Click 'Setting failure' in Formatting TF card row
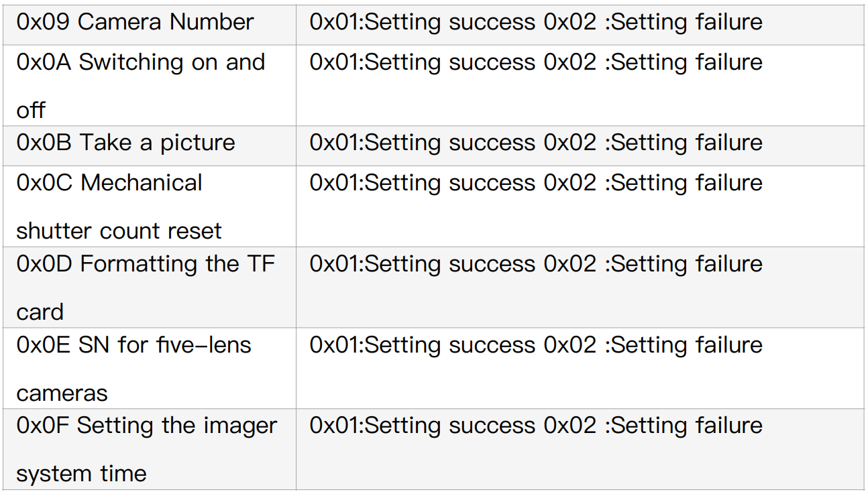 point(687,264)
